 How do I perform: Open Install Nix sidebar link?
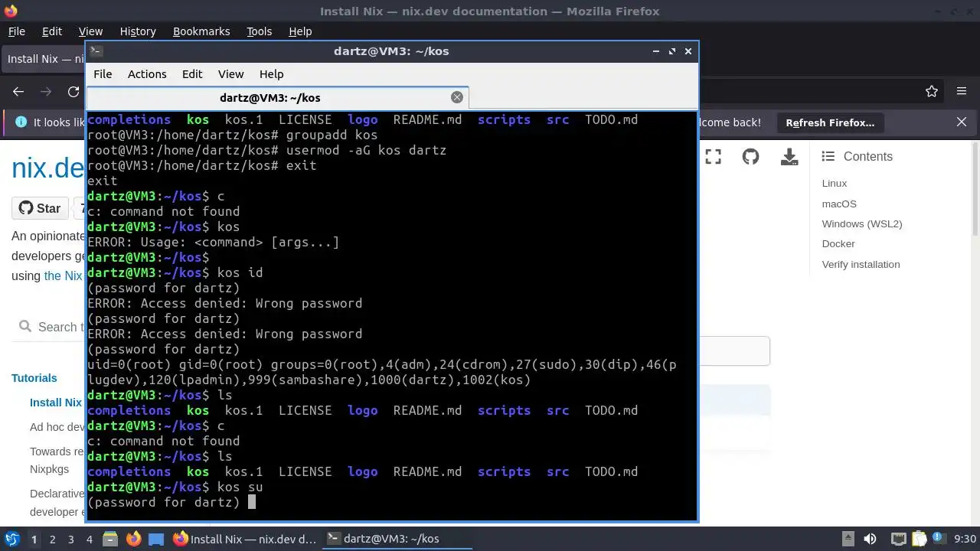click(x=56, y=403)
